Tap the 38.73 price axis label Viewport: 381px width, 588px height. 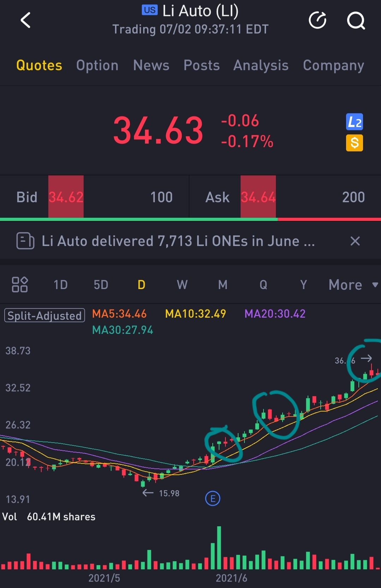pos(18,351)
